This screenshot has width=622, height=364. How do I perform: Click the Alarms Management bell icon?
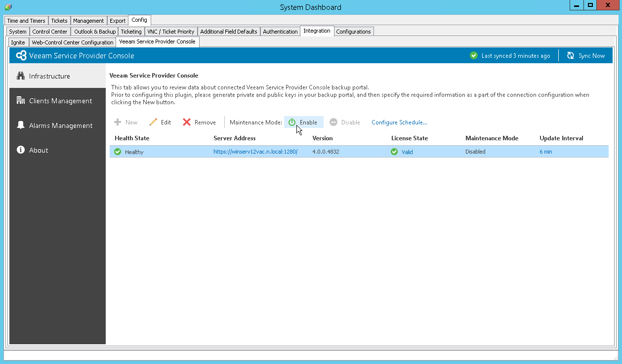[x=21, y=125]
